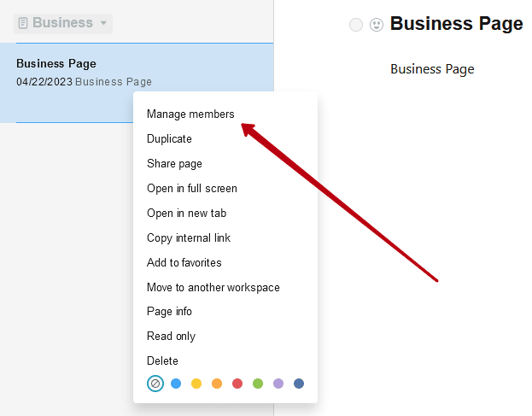Toggle the page completion circle checkbox
Image resolution: width=532 pixels, height=416 pixels.
tap(356, 25)
